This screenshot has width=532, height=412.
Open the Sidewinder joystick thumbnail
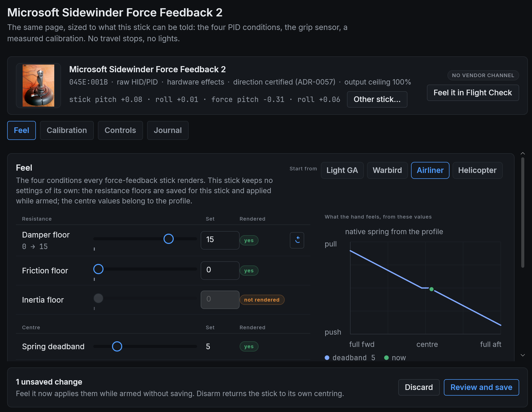(x=38, y=85)
